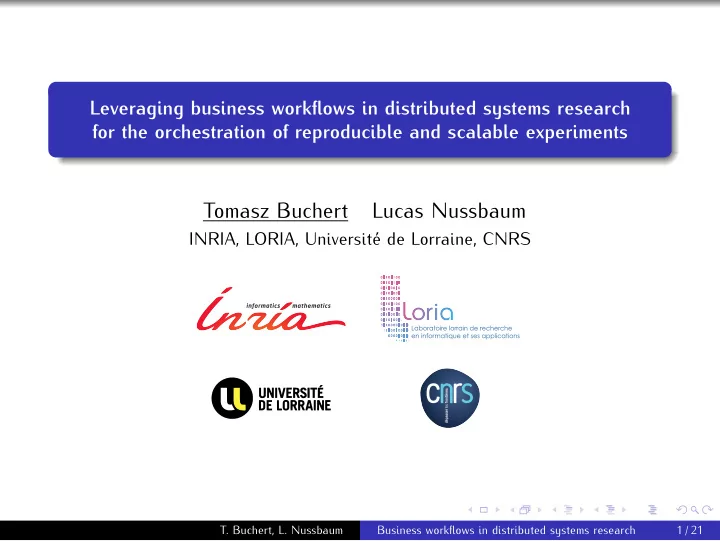Click the subsection lines navigation icon
This screenshot has height=541, width=720.
click(568, 510)
